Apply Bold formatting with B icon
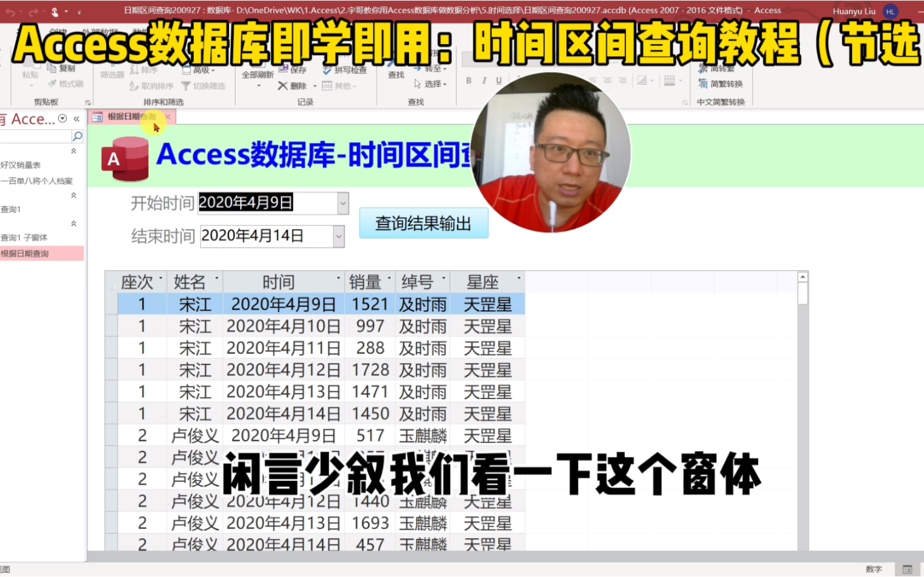Image resolution: width=924 pixels, height=577 pixels. [x=469, y=81]
